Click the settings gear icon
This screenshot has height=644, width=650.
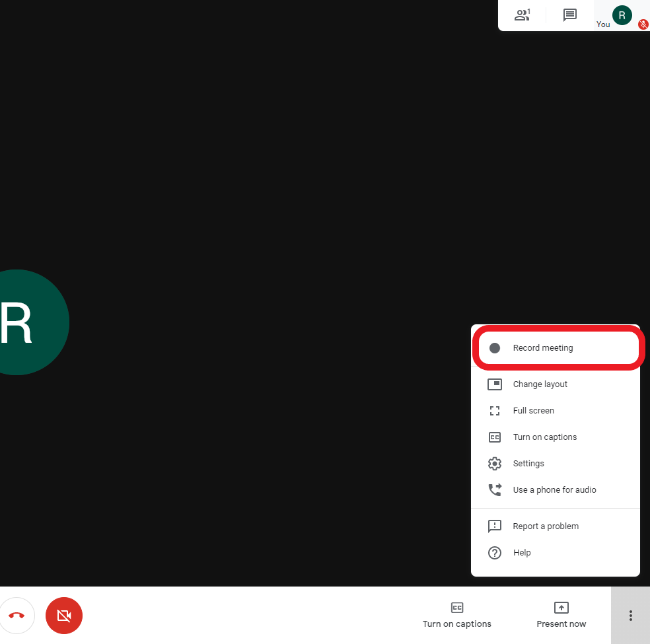(x=495, y=464)
